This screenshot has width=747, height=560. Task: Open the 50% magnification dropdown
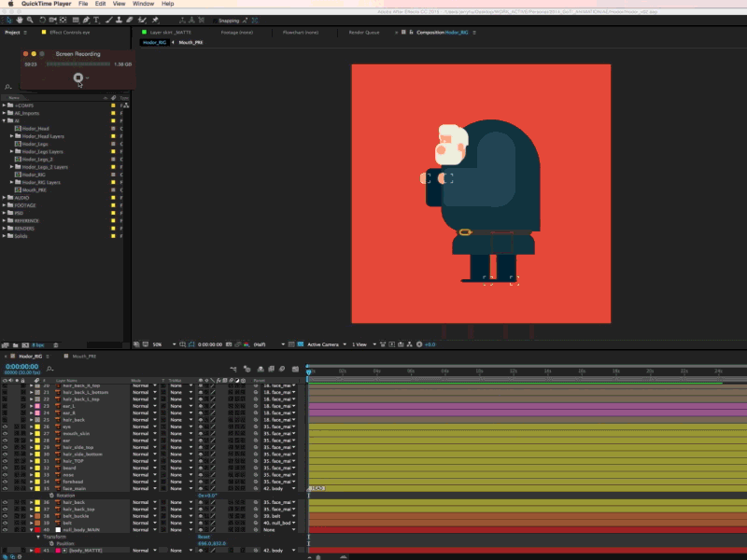(164, 344)
